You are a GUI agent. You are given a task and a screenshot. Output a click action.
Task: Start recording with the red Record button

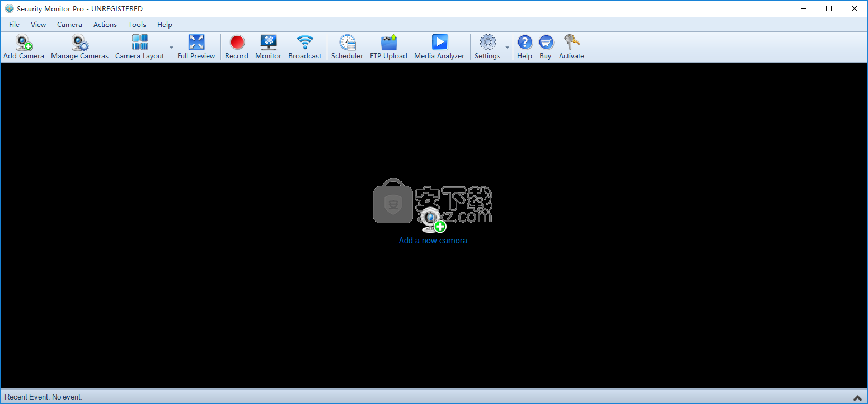[x=237, y=43]
